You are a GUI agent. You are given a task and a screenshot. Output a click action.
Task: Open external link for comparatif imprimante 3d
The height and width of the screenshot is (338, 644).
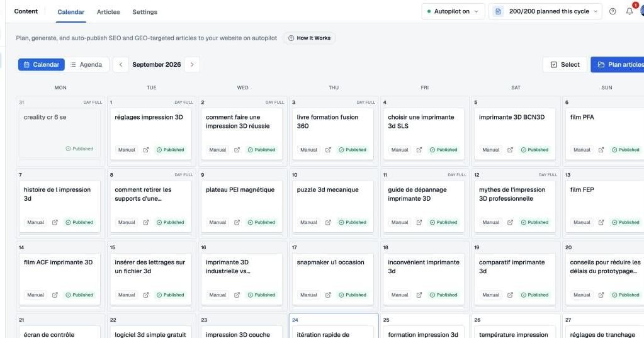510,295
